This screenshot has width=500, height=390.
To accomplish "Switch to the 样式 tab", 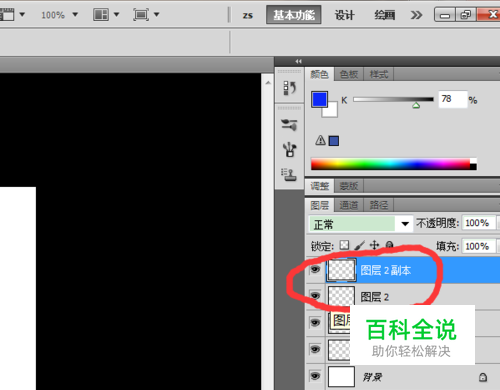I will pyautogui.click(x=379, y=74).
